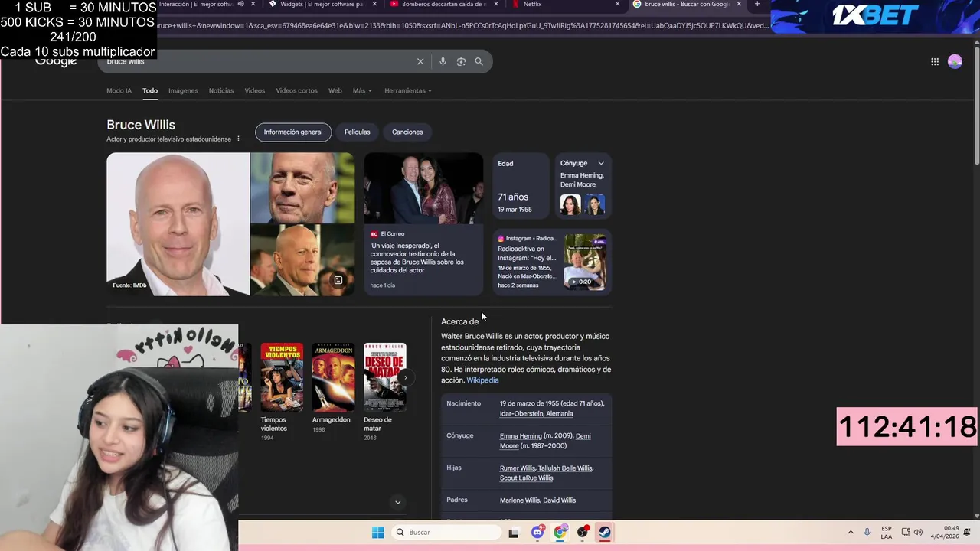Open Chrome from the taskbar
Image resolution: width=980 pixels, height=551 pixels.
tap(560, 532)
